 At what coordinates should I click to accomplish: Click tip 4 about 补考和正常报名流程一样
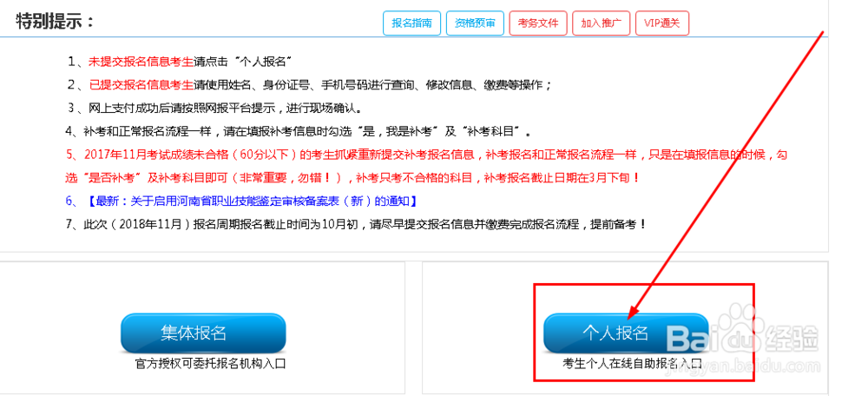[x=300, y=132]
